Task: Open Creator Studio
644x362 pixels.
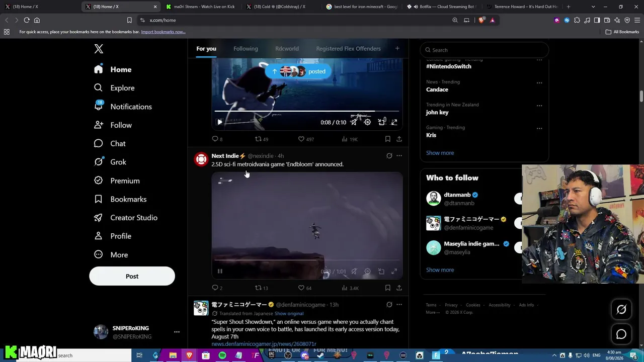Action: 126,218
